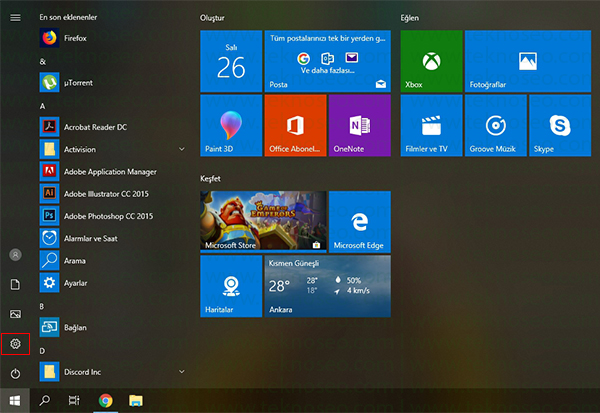Launch Adobe Photoshop CC 2015
600x413 pixels.
[112, 216]
